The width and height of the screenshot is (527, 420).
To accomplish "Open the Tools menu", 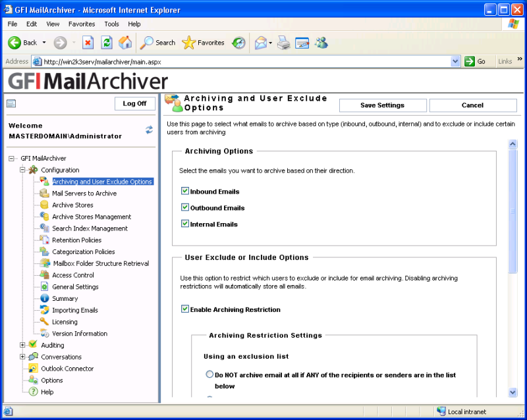I will (x=111, y=24).
